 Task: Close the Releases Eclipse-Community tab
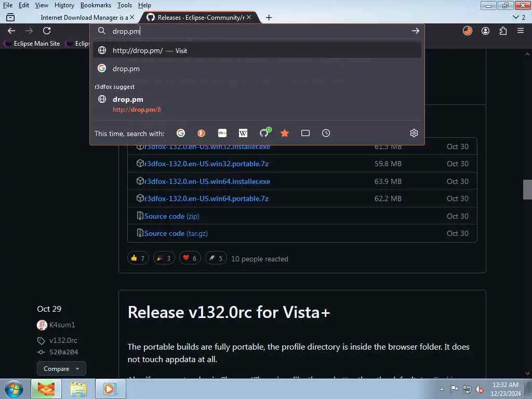point(249,17)
